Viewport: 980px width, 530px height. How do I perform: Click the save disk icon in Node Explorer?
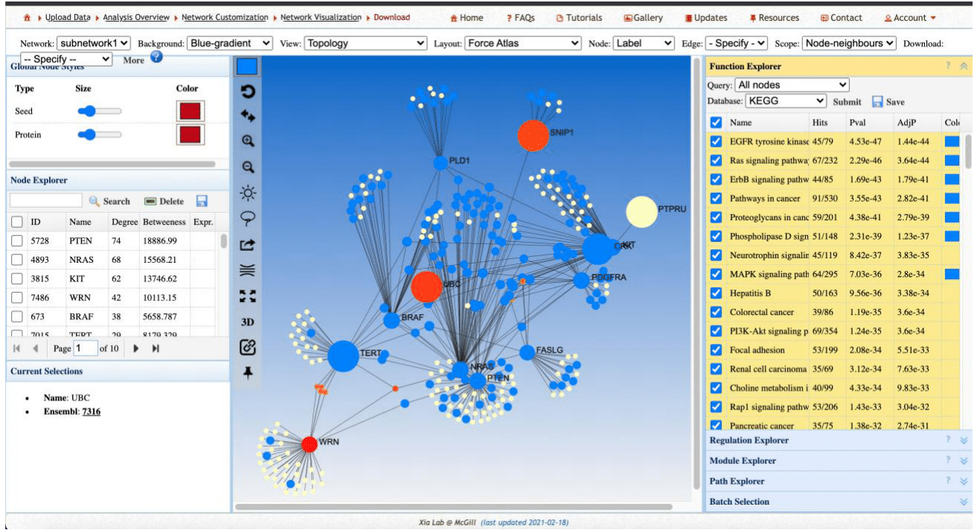point(202,201)
